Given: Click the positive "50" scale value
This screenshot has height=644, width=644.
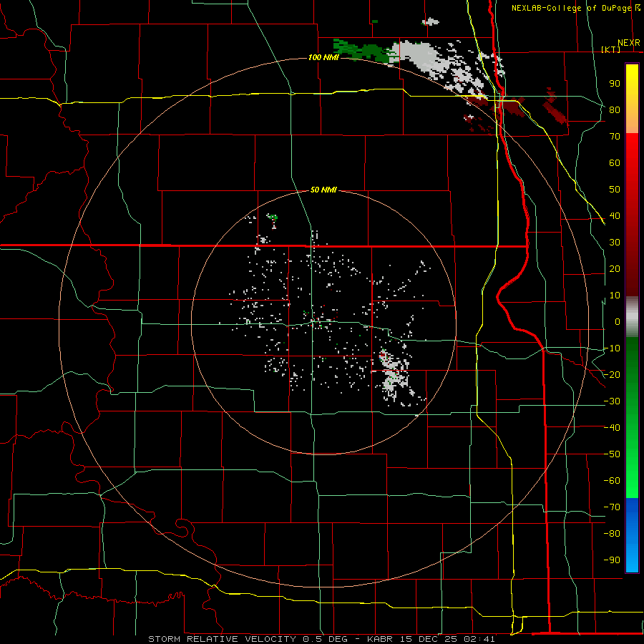Looking at the screenshot, I should click(615, 190).
